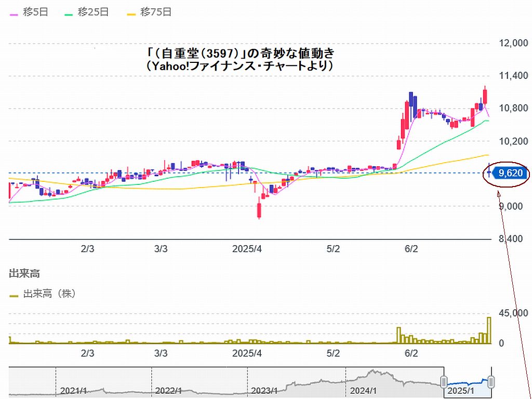
Task: Click the pink 移5日 legend line marker
Action: click(x=14, y=14)
